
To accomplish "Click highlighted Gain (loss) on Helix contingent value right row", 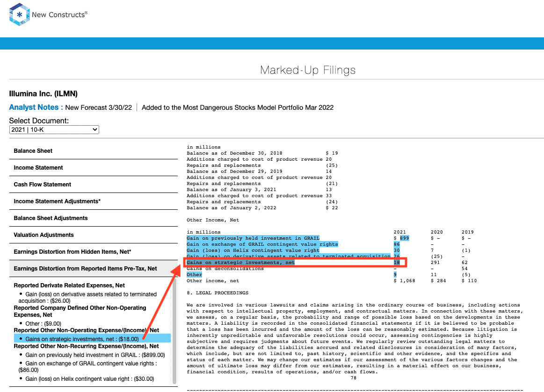I will [253, 250].
